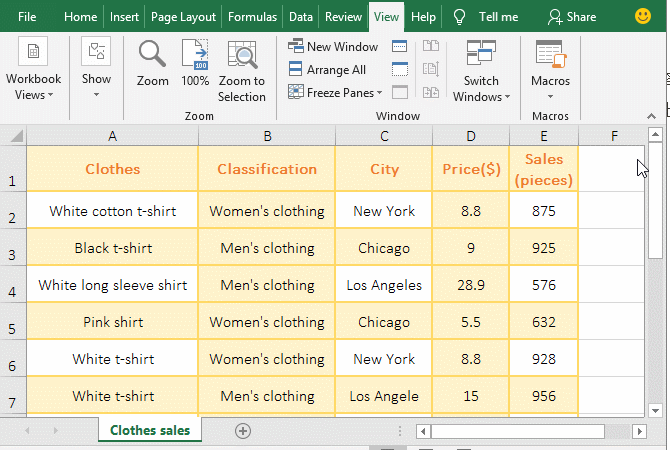Select row 3 header
The image size is (670, 450).
[13, 247]
